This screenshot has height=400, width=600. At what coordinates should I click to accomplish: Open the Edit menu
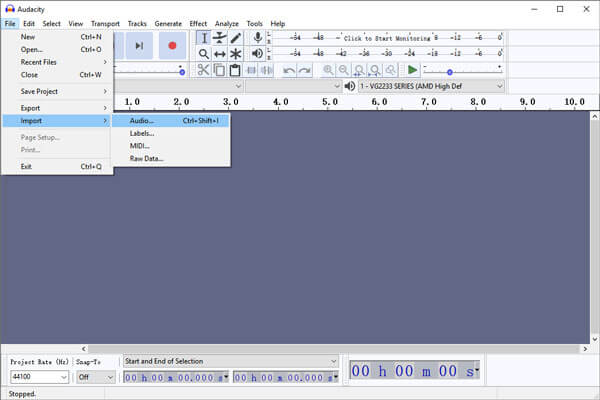click(29, 24)
